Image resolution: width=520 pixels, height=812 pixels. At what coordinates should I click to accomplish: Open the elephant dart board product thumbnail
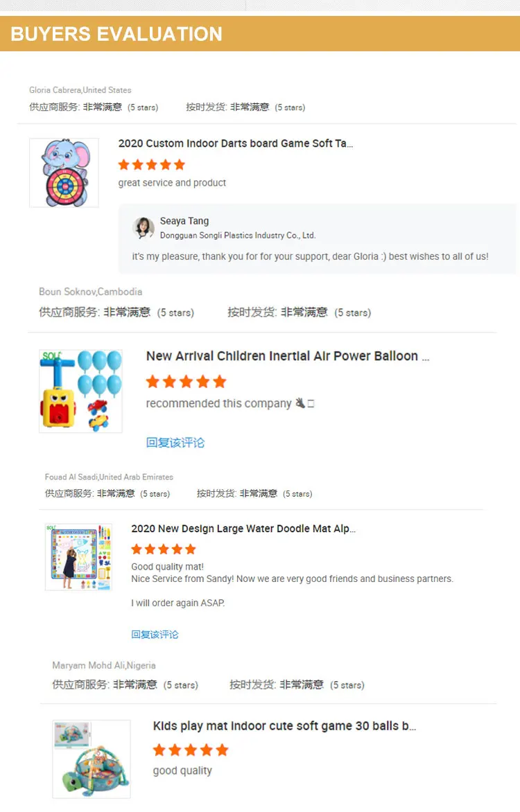[x=64, y=173]
